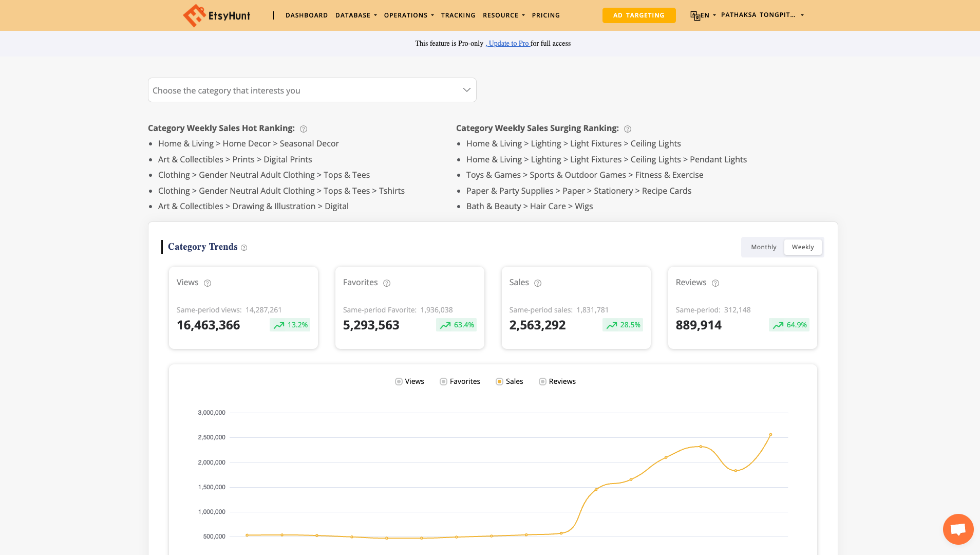
Task: Select the Views metric radio button
Action: coord(399,381)
